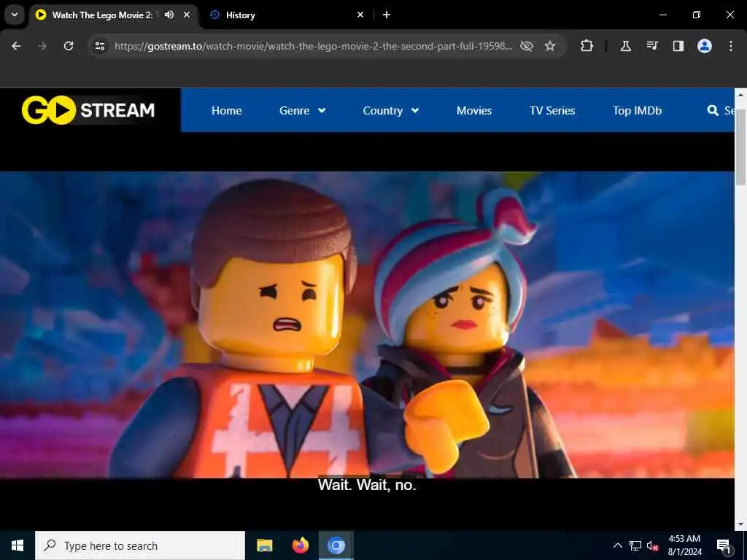
Task: Open the Movies page link
Action: pyautogui.click(x=474, y=111)
